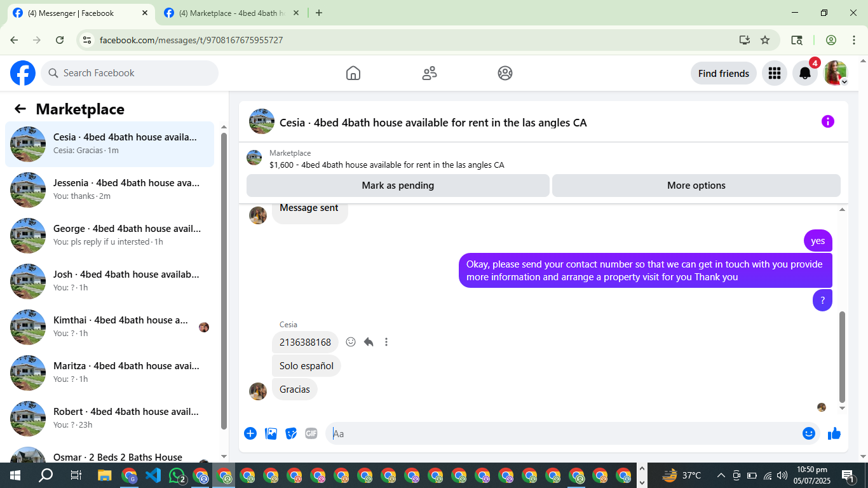Open the $1,600 listing link in chat header
The width and height of the screenshot is (868, 488).
[x=386, y=165]
